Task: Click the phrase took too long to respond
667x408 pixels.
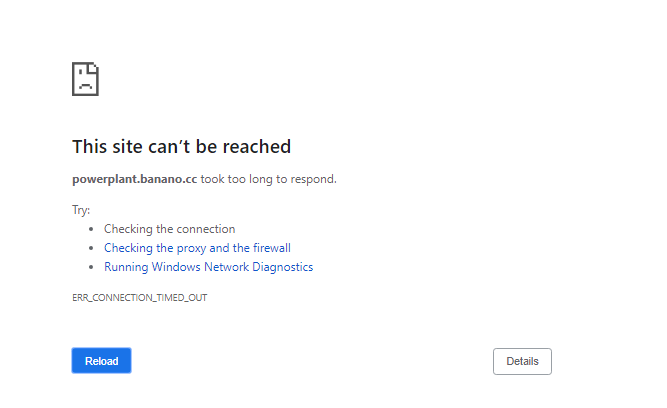Action: coord(268,179)
